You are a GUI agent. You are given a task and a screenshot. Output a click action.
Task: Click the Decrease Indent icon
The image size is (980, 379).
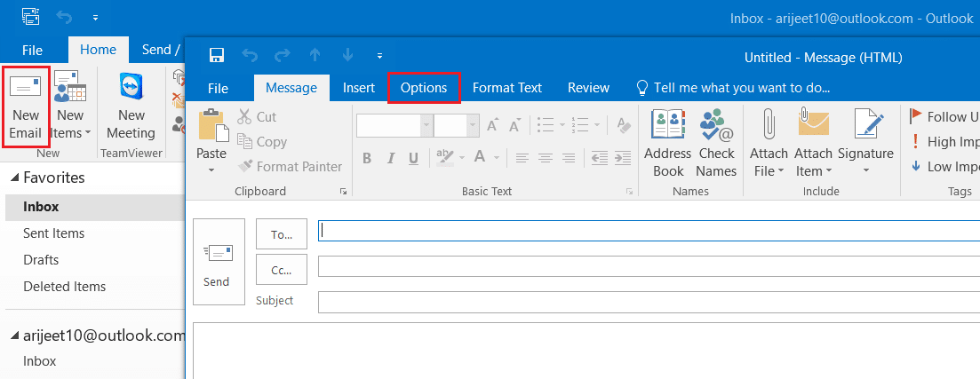[600, 158]
